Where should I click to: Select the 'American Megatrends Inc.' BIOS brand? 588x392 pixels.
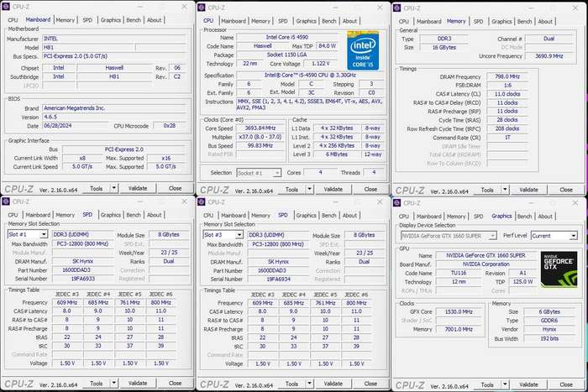coord(114,108)
